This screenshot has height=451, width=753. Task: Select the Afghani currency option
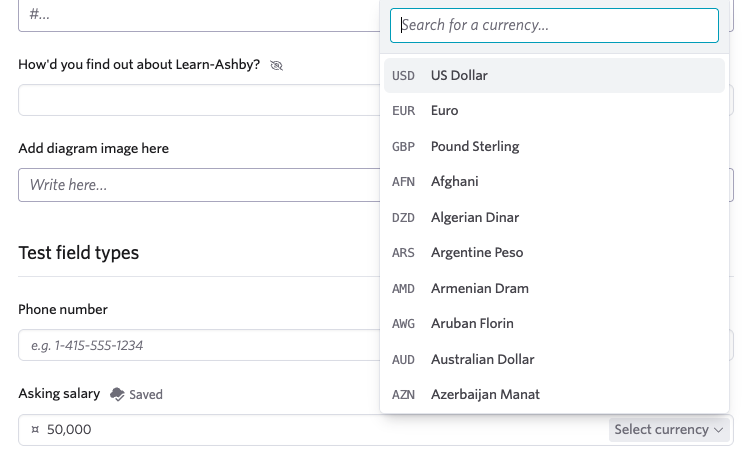[x=554, y=182]
